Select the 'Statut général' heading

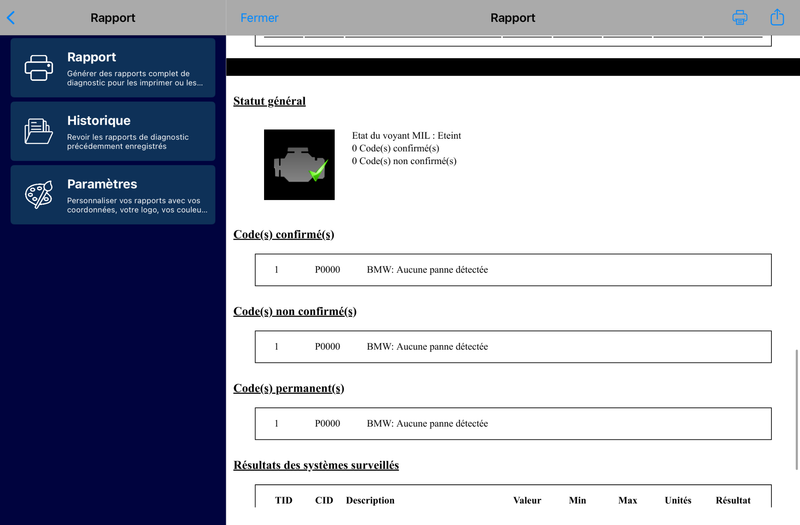pos(269,101)
